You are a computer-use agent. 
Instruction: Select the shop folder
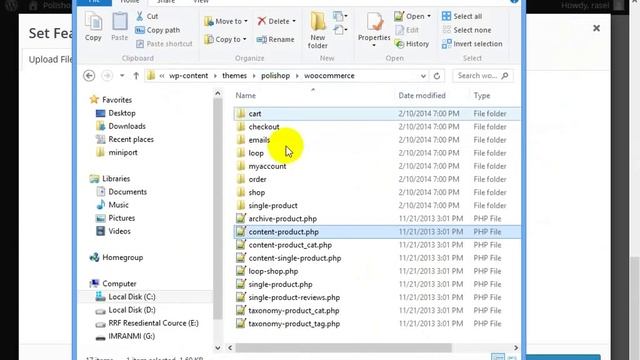[x=376, y=192]
